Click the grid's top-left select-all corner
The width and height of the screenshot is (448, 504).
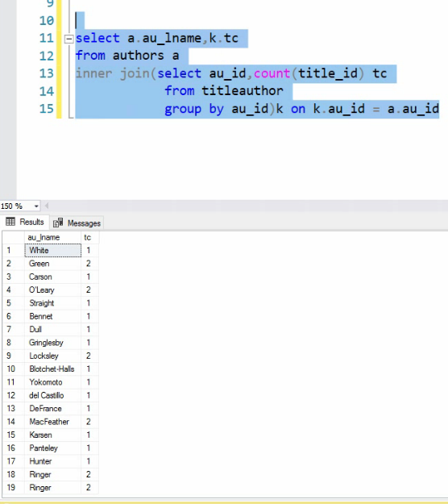(13, 238)
